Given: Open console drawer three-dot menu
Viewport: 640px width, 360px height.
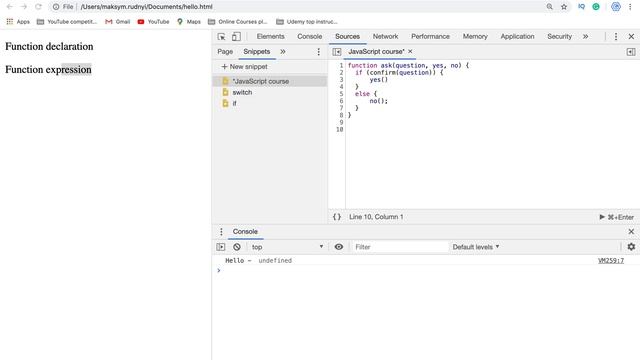Looking at the screenshot, I should coord(221,231).
